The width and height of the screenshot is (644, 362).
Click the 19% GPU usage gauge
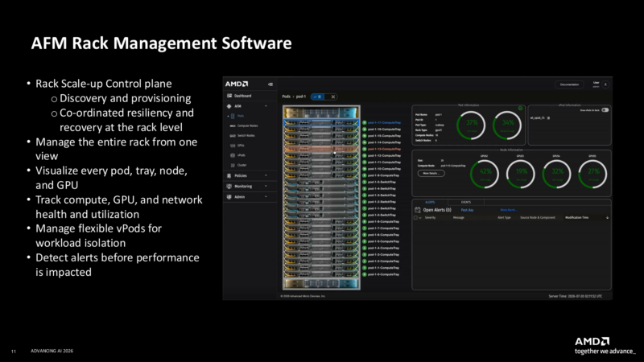(x=521, y=174)
